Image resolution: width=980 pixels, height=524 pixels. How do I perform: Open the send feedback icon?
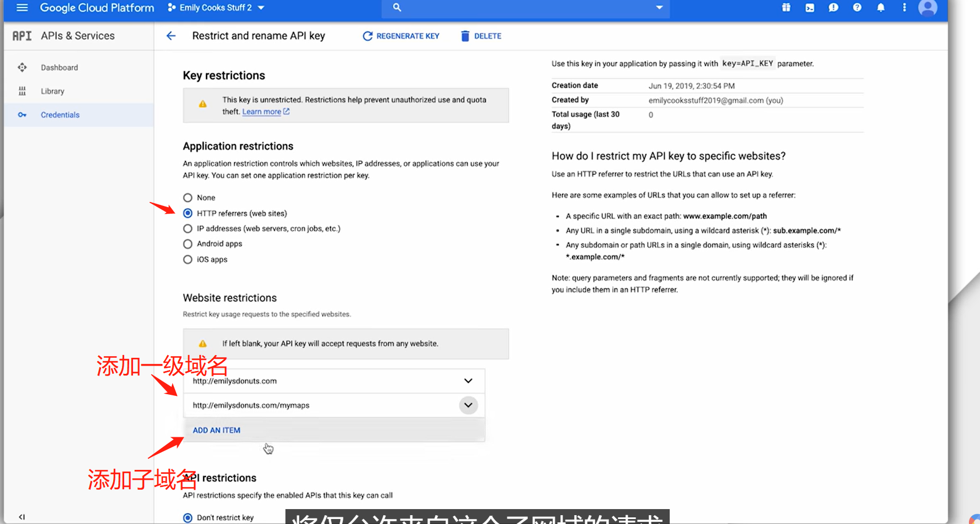click(834, 8)
